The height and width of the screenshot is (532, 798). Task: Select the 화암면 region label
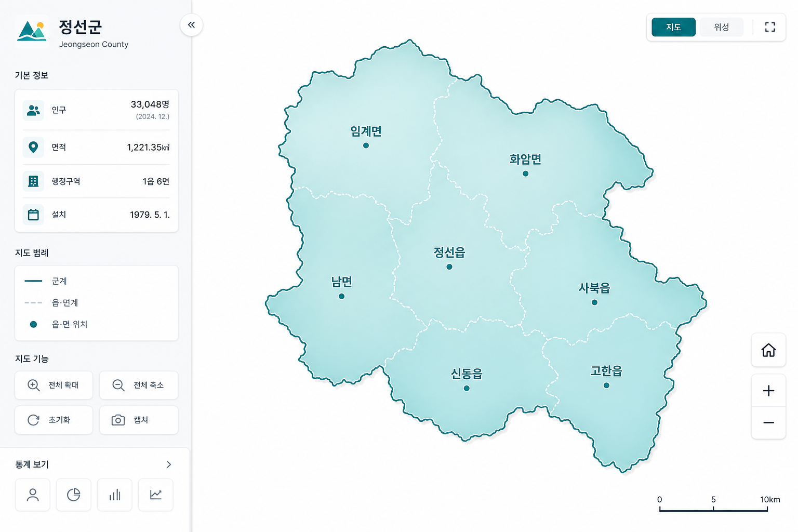click(526, 159)
